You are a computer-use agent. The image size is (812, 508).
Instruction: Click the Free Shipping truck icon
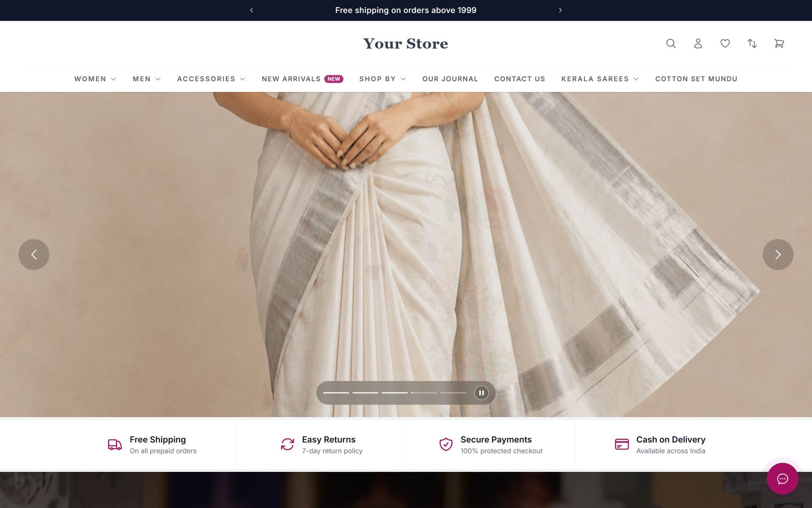coord(115,445)
